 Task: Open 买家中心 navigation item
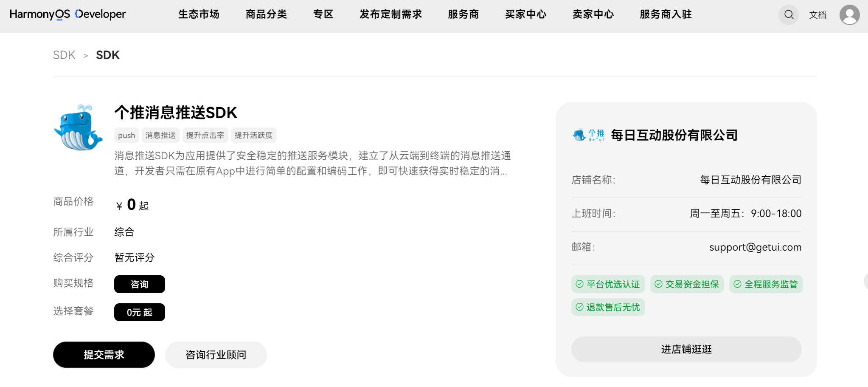[x=525, y=14]
